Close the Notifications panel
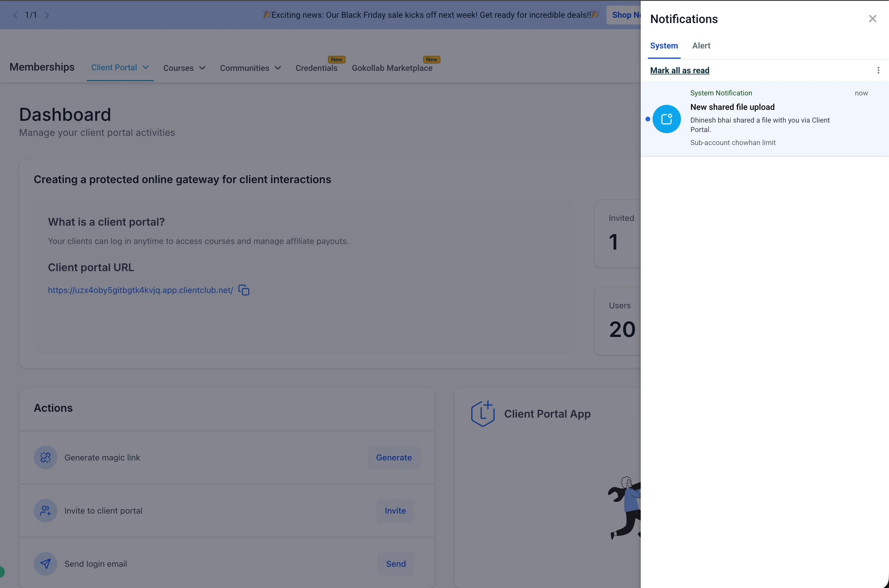The width and height of the screenshot is (889, 588). 872,19
